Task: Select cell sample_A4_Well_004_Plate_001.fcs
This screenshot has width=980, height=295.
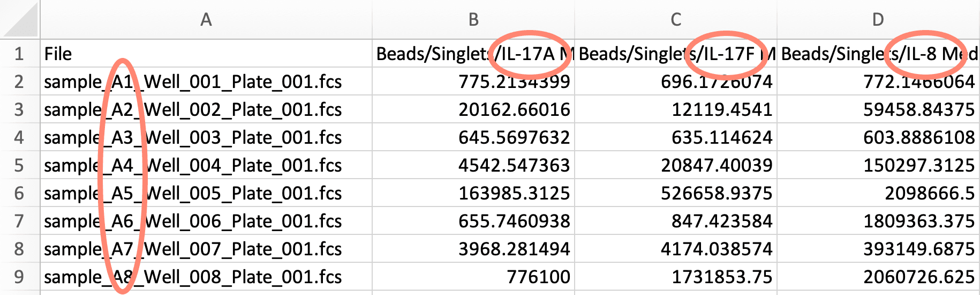Action: pyautogui.click(x=206, y=165)
